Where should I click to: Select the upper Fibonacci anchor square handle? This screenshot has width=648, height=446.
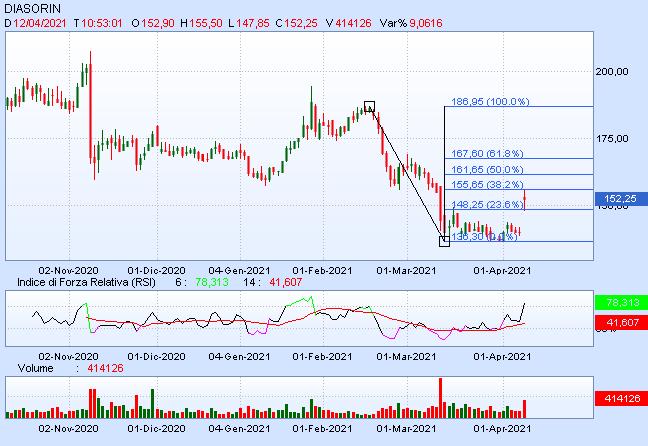(369, 106)
